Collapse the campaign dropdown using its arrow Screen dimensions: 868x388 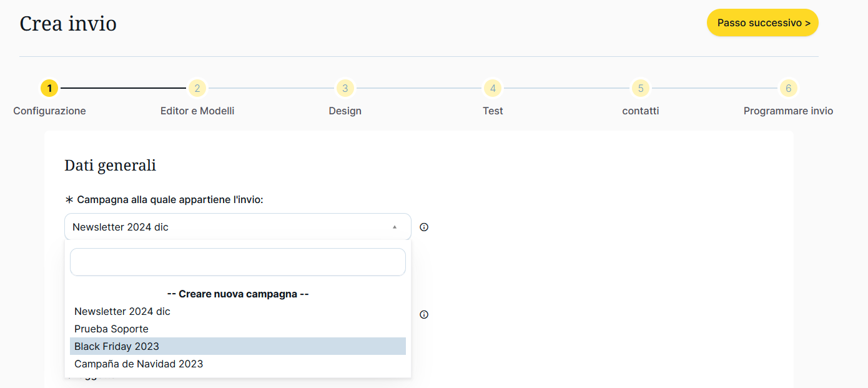click(395, 227)
